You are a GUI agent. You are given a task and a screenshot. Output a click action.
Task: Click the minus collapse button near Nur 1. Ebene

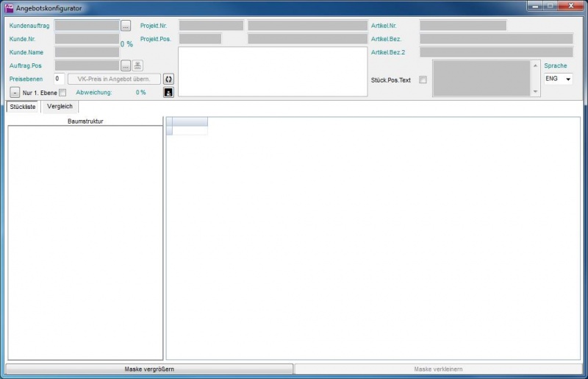[x=15, y=92]
